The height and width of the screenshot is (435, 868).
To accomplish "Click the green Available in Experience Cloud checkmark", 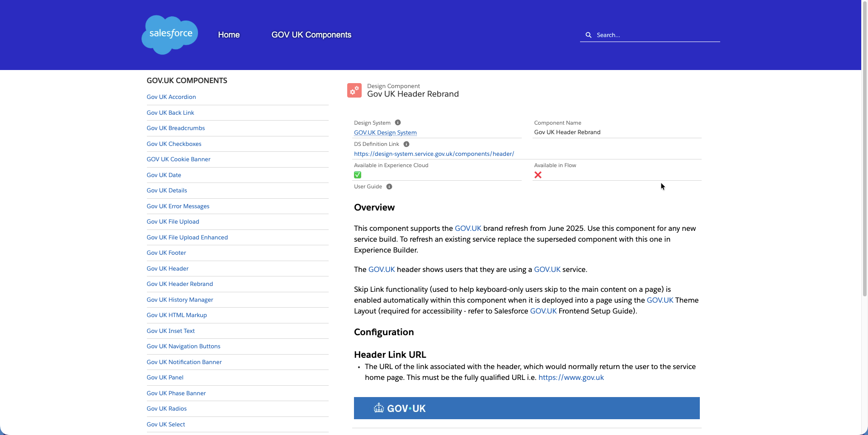I will [358, 175].
